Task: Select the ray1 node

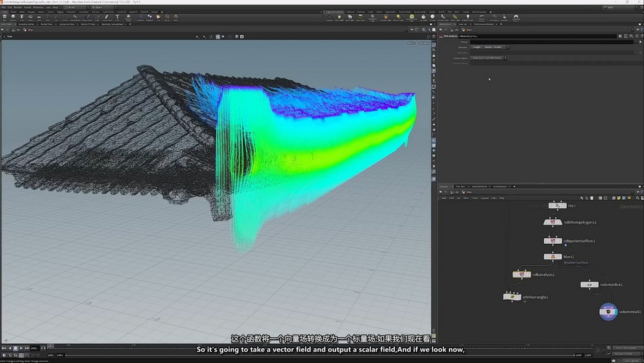Action: (557, 206)
